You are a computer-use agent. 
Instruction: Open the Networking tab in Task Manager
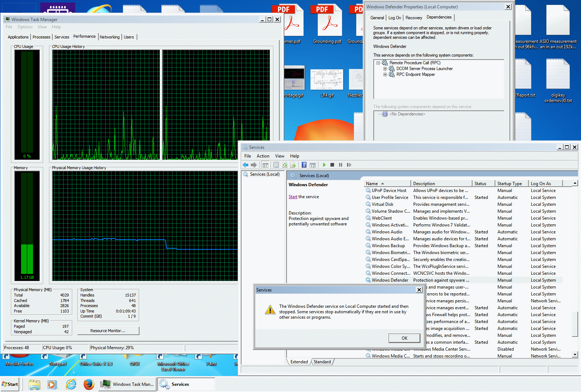[110, 37]
